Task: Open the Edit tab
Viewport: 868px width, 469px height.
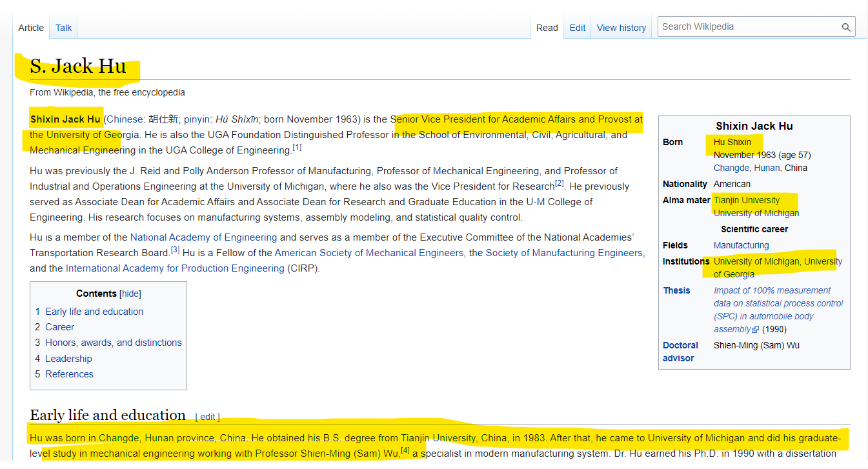Action: pos(578,28)
